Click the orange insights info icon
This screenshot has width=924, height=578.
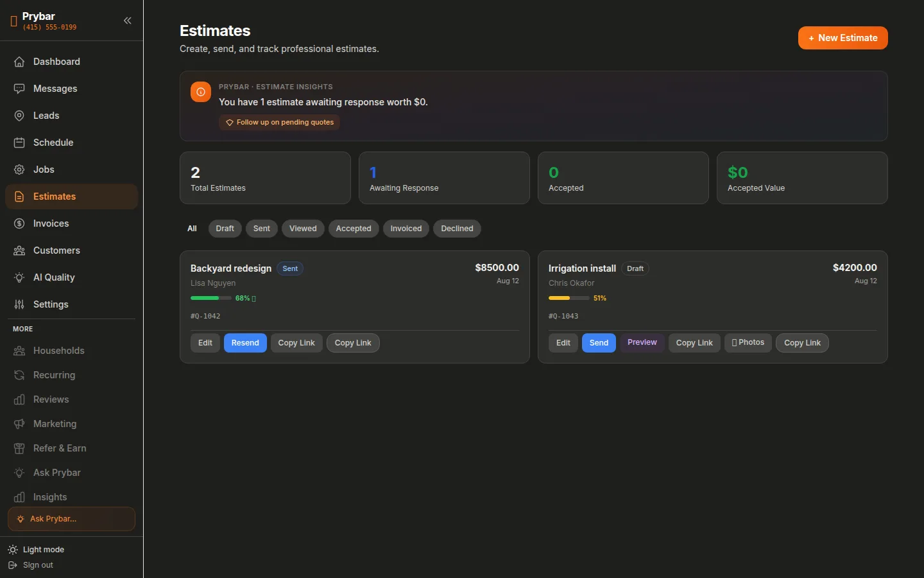(x=201, y=92)
